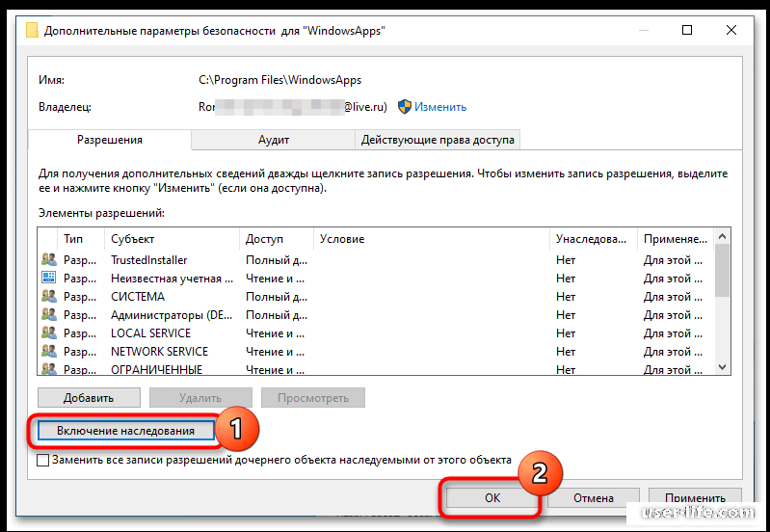Screen dimensions: 770x532
Task: Click the Отмена button
Action: tap(594, 497)
